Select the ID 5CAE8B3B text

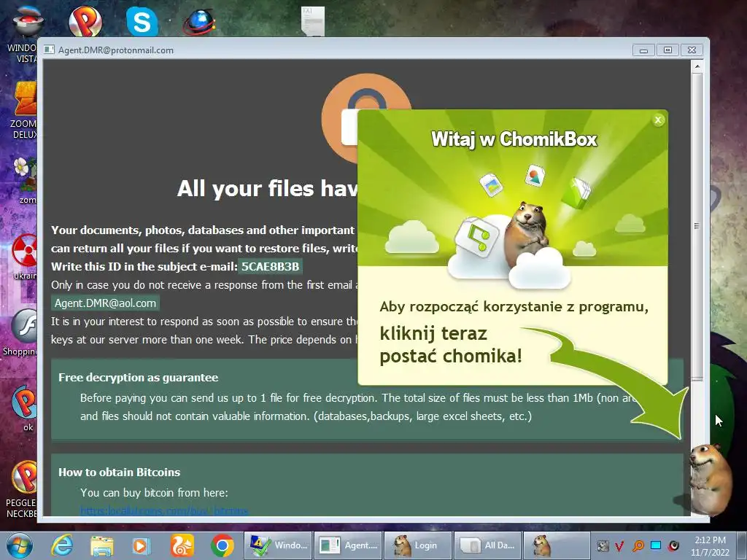coord(270,267)
